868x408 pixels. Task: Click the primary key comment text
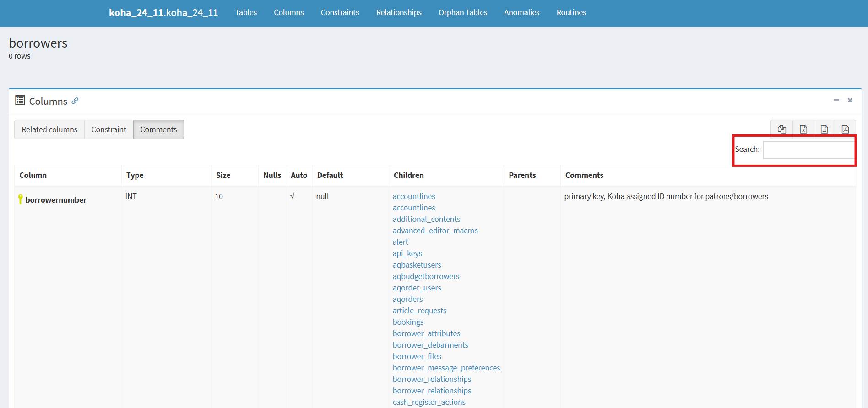point(666,196)
